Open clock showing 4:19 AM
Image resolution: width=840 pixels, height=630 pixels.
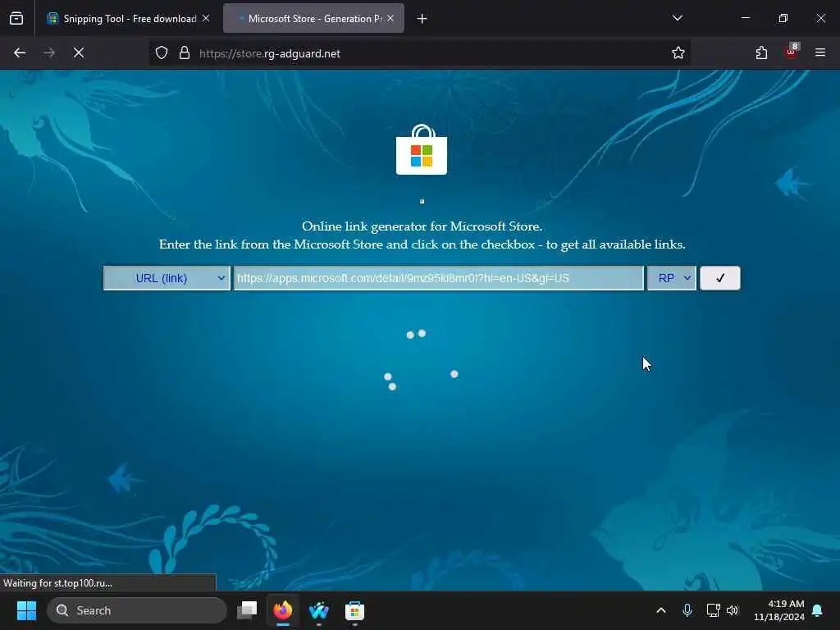coord(779,610)
